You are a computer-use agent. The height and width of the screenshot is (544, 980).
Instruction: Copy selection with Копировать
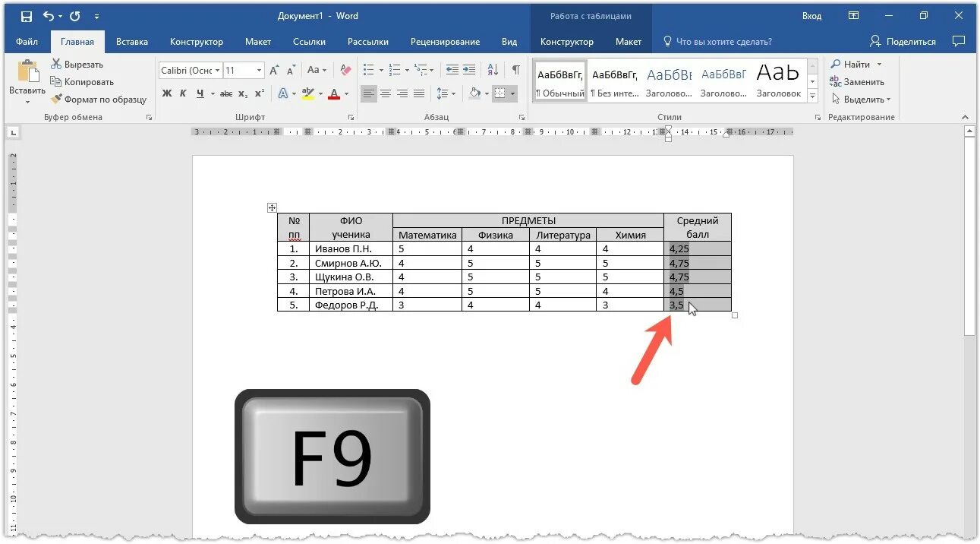coord(82,82)
